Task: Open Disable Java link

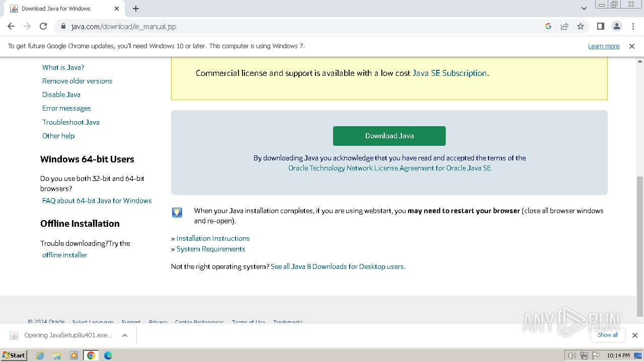Action: coord(61,95)
